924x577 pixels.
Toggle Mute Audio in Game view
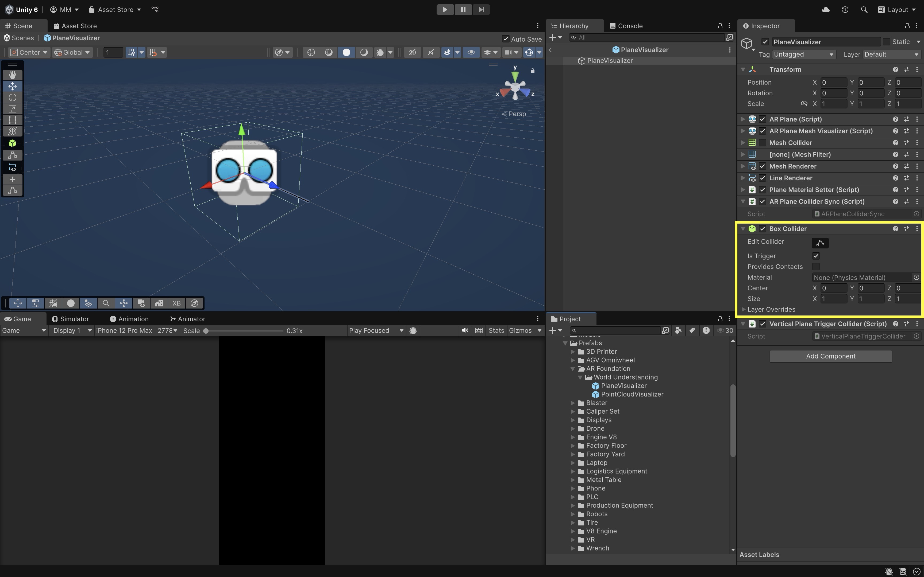pos(464,330)
